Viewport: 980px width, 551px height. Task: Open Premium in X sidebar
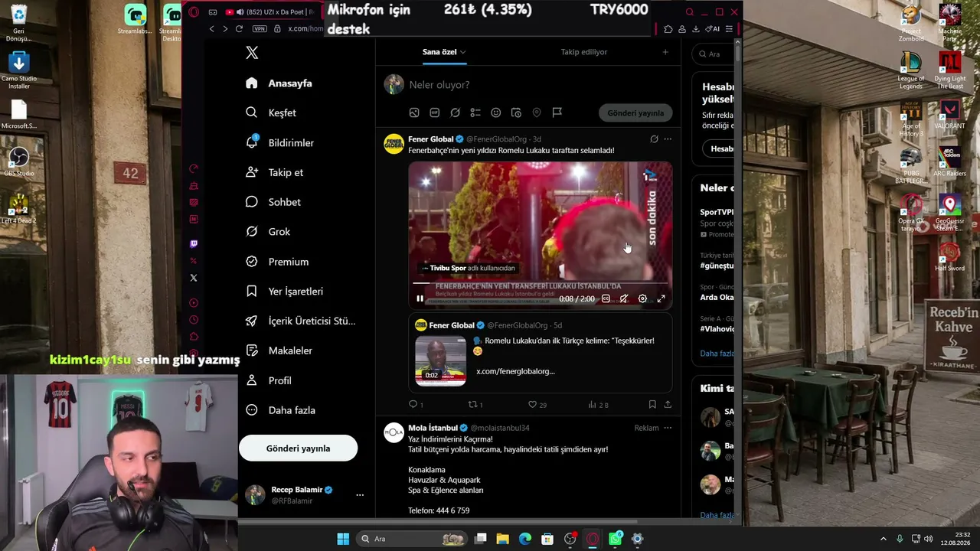(x=277, y=261)
